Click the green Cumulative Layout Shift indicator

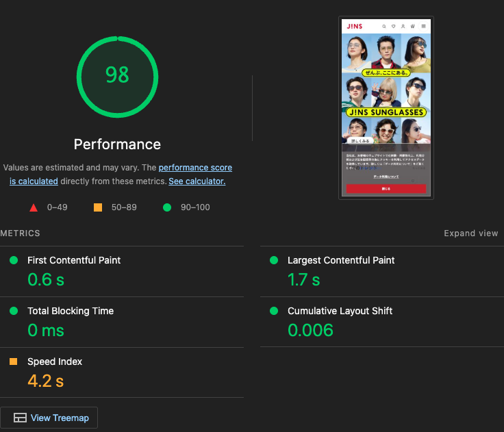tap(274, 311)
